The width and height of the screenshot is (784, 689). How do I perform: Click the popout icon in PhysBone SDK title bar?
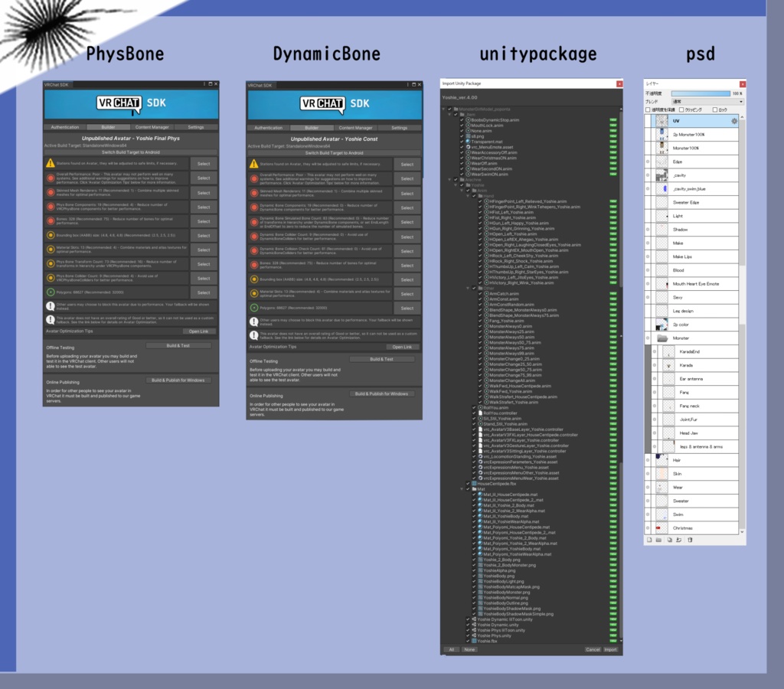[211, 84]
